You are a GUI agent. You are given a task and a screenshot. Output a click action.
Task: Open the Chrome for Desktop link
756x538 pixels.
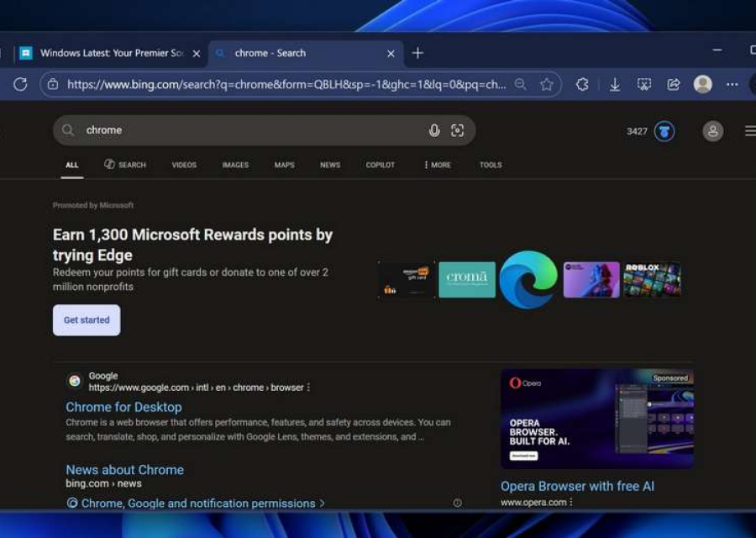coord(123,407)
